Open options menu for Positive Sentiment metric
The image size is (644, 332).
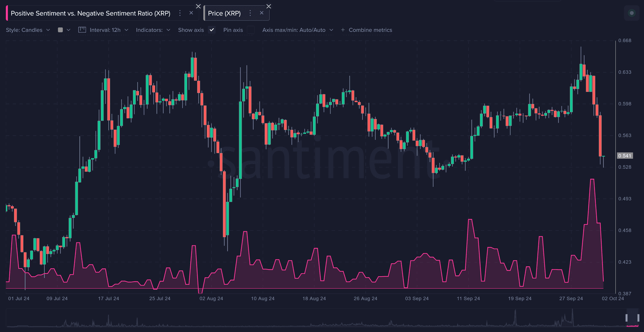point(180,13)
